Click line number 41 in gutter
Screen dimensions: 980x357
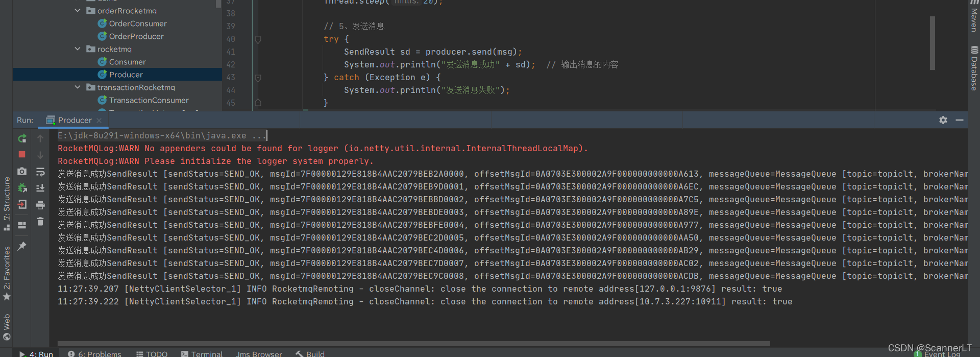click(231, 52)
